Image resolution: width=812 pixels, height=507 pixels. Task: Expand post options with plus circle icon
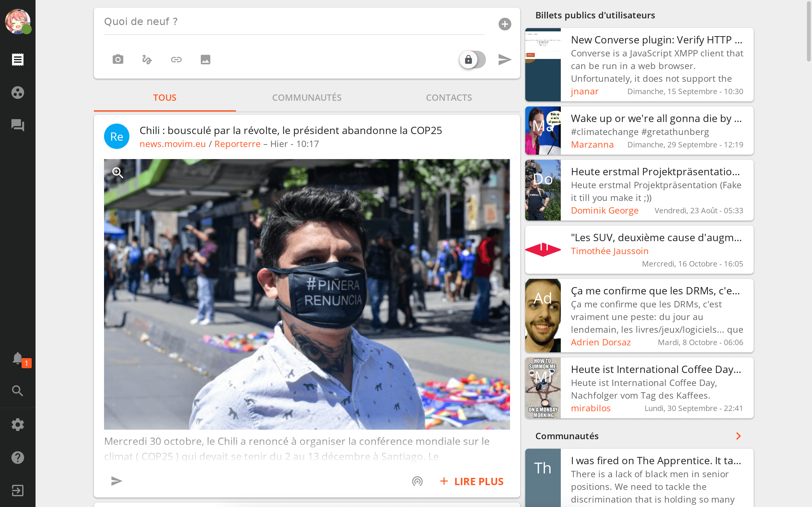click(x=504, y=24)
